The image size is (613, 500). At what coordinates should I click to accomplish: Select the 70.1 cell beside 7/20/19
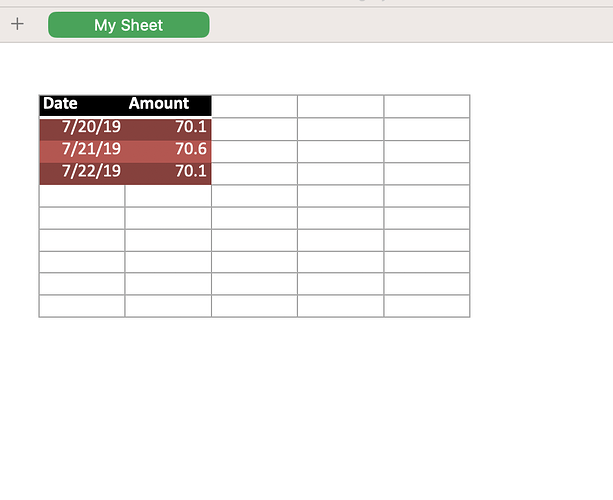[168, 129]
